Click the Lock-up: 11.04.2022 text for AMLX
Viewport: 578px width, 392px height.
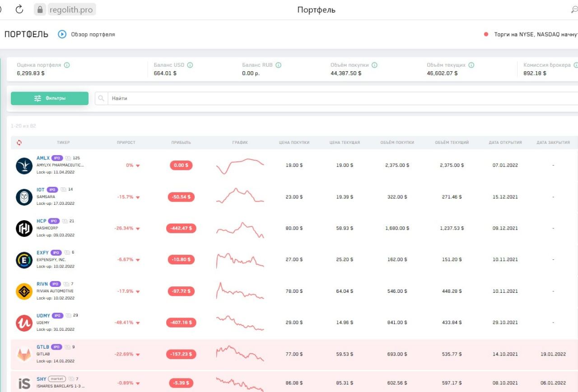(56, 172)
